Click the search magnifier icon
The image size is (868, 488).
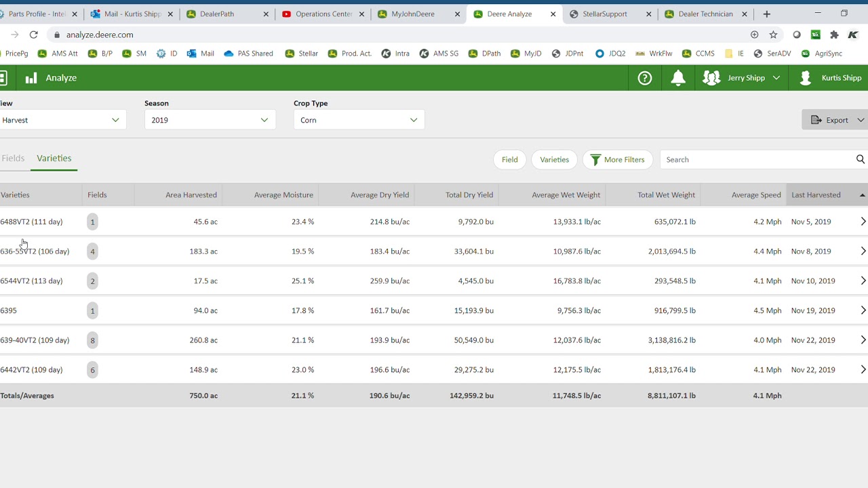860,159
